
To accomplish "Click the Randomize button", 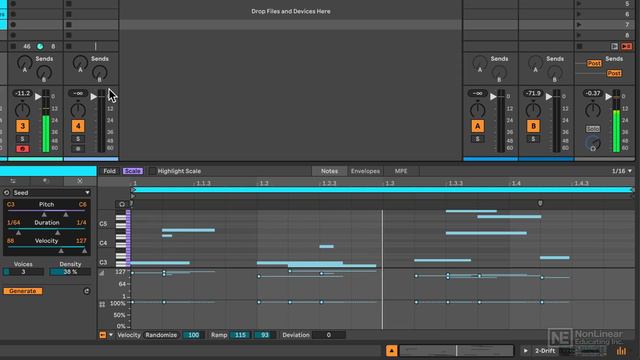I will pos(161,335).
